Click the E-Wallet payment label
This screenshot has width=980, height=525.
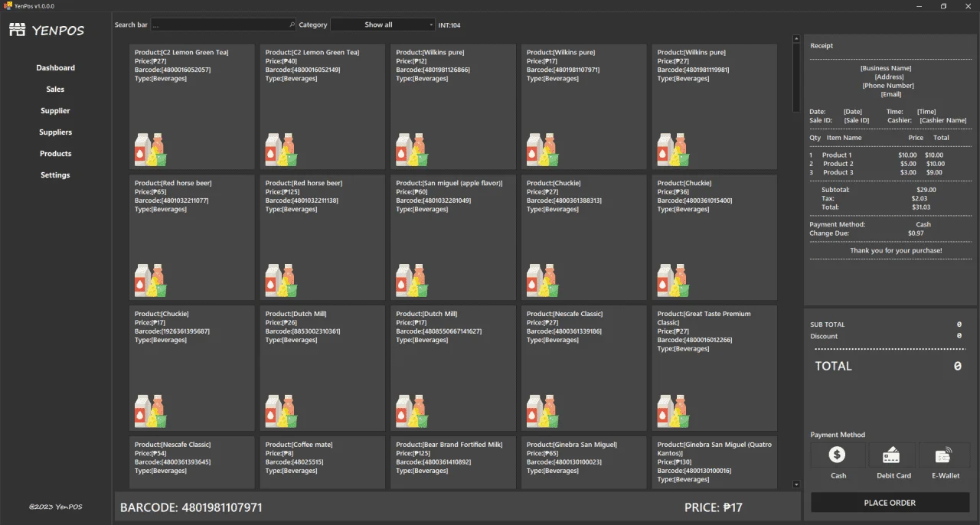pos(946,476)
